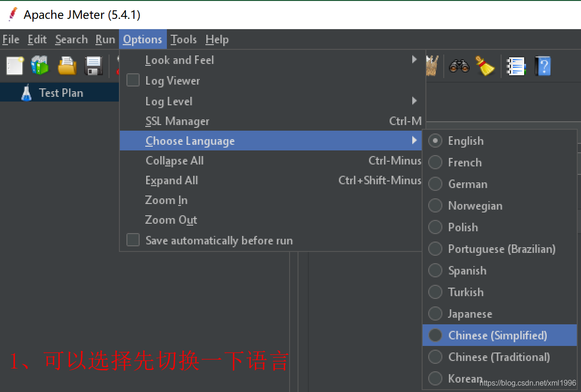Viewport: 581px width, 392px height.
Task: Select Chinese (Traditional) language
Action: pos(500,357)
